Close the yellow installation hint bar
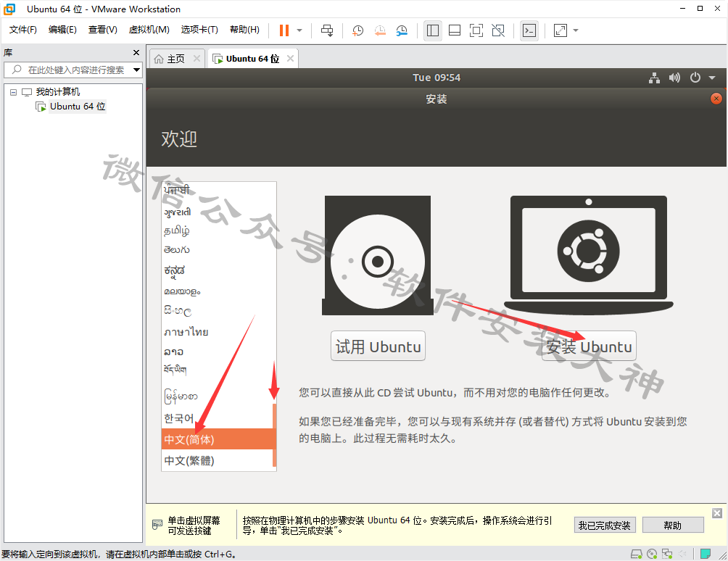This screenshot has width=728, height=561. coord(717,512)
